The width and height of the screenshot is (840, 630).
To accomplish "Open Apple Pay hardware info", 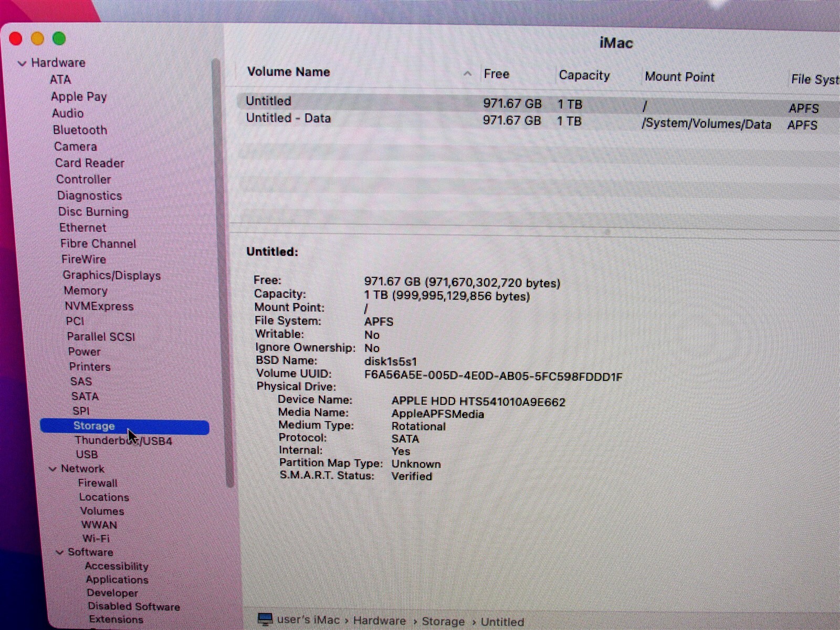I will (x=79, y=97).
